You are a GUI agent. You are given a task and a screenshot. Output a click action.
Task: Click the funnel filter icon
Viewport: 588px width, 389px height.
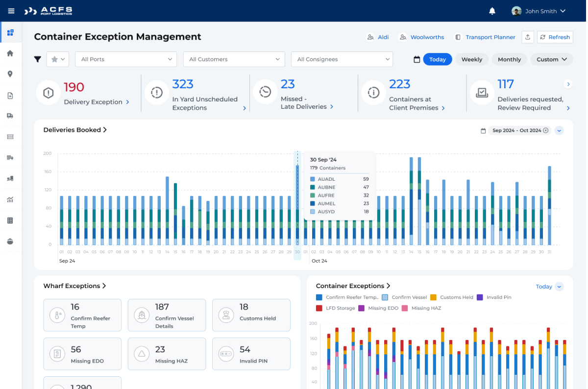38,59
